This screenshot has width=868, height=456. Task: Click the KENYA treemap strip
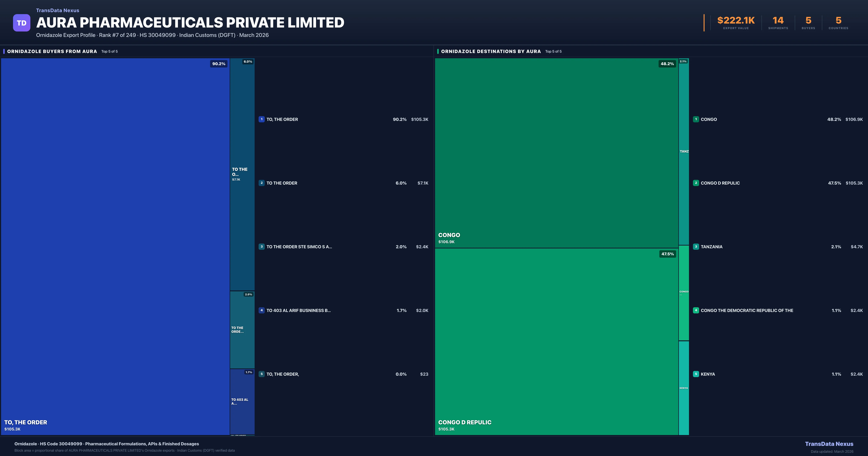coord(684,388)
